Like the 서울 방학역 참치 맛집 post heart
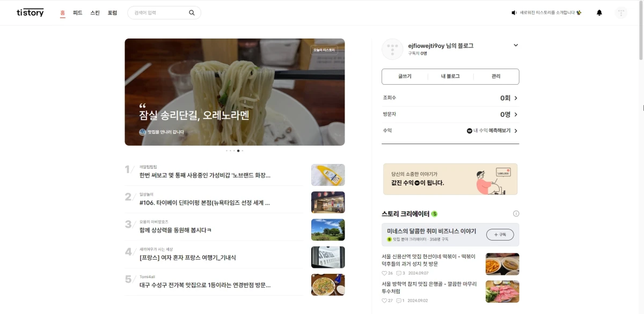Image resolution: width=644 pixels, height=314 pixels. click(x=384, y=300)
